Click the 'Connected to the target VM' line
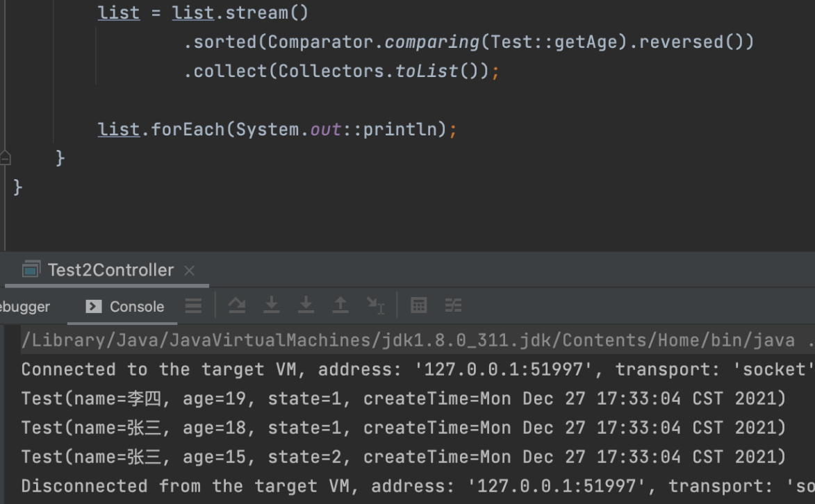815x504 pixels. point(417,369)
